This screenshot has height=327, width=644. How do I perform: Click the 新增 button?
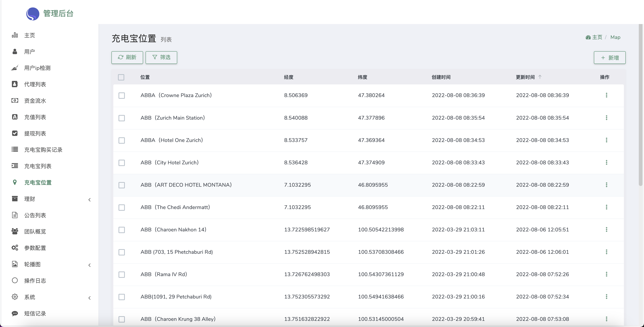610,58
